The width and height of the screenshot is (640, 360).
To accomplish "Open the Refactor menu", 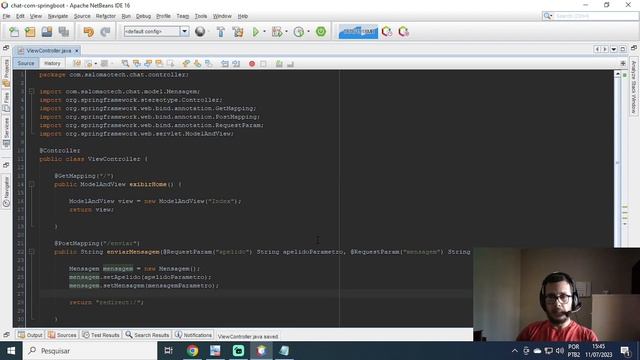I will pos(106,16).
